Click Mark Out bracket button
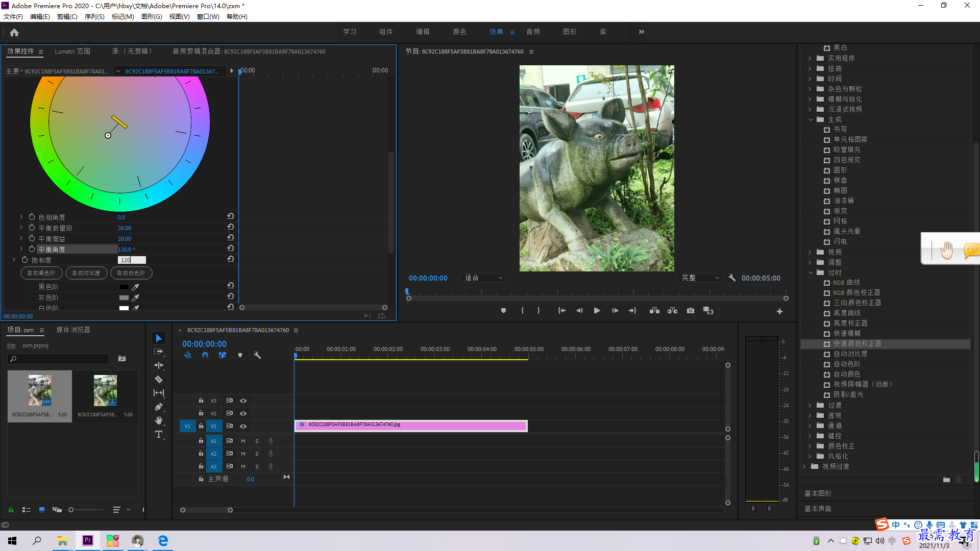980x551 pixels. click(x=538, y=311)
